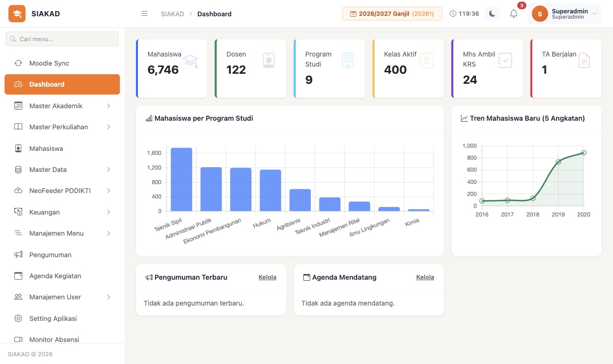Click the Moodle Sync refresh icon
This screenshot has width=613, height=364.
(18, 63)
